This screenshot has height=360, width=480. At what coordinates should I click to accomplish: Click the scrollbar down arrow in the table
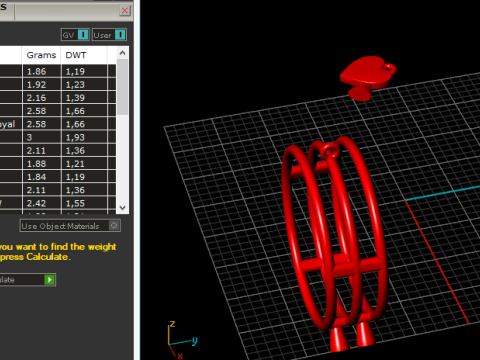(122, 208)
